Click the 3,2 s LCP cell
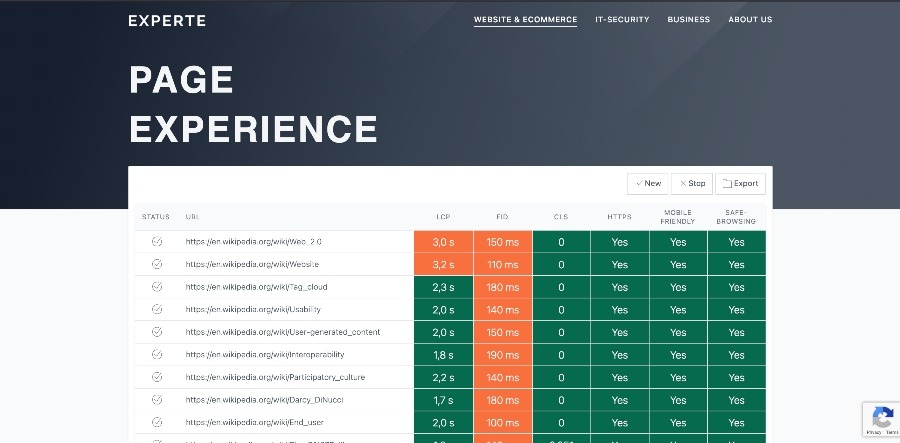The image size is (900, 443). (443, 265)
